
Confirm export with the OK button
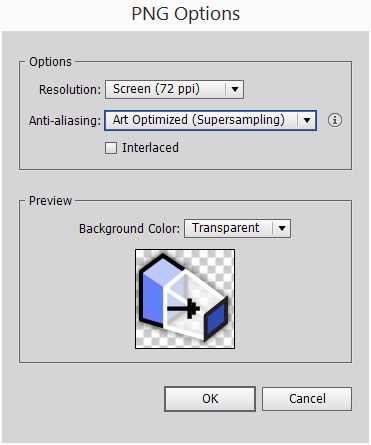coord(210,399)
